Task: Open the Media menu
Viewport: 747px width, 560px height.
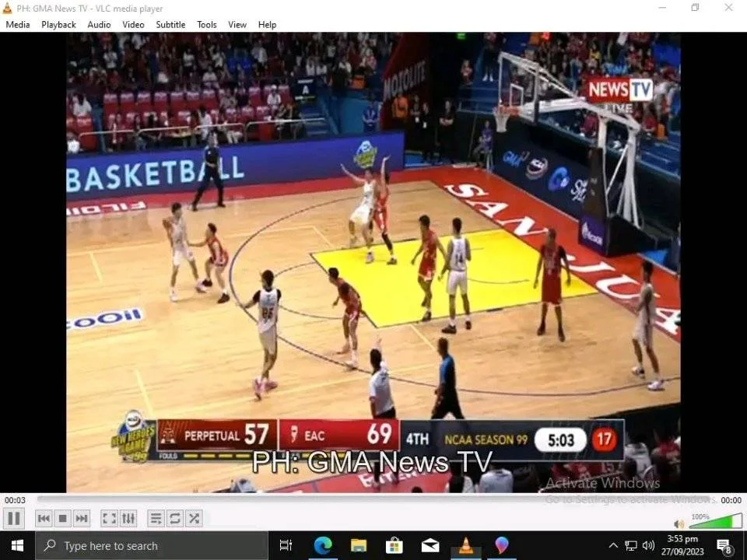Action: point(18,25)
